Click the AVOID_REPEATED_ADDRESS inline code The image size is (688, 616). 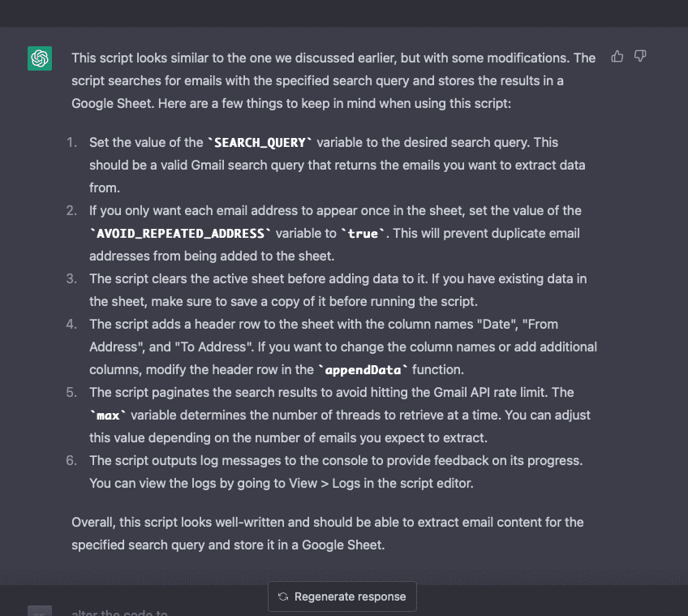(x=180, y=234)
